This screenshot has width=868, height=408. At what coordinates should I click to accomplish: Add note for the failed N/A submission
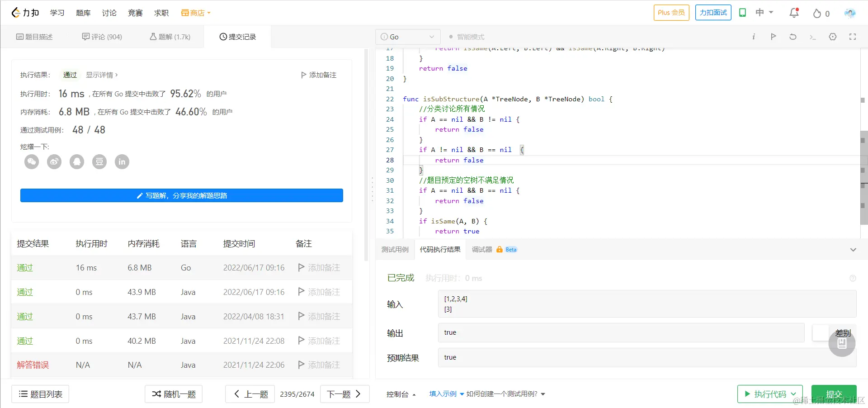(319, 365)
